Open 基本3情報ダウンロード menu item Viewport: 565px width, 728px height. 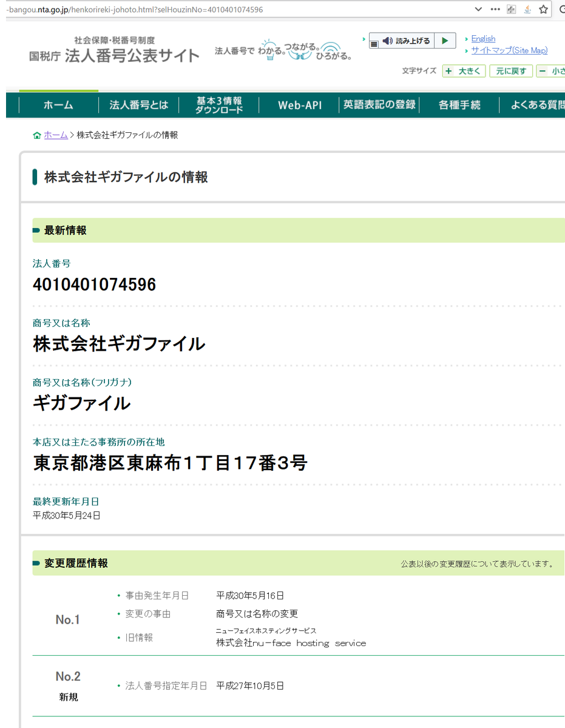click(219, 105)
